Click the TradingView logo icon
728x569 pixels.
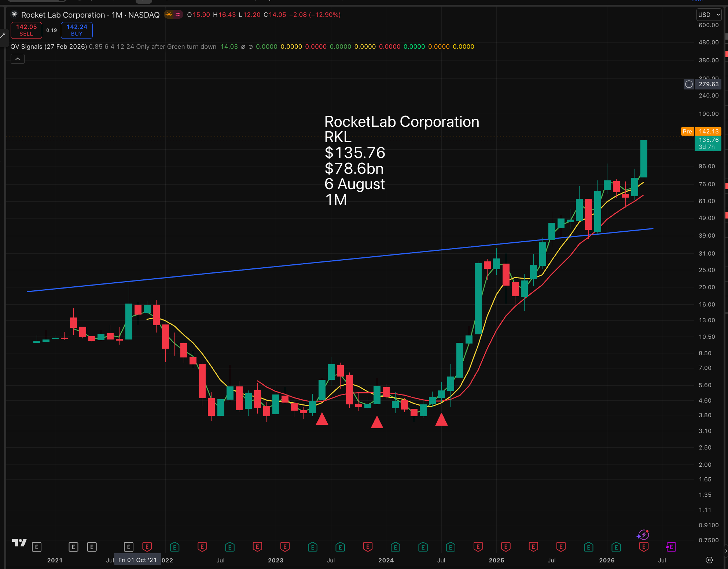(x=19, y=542)
